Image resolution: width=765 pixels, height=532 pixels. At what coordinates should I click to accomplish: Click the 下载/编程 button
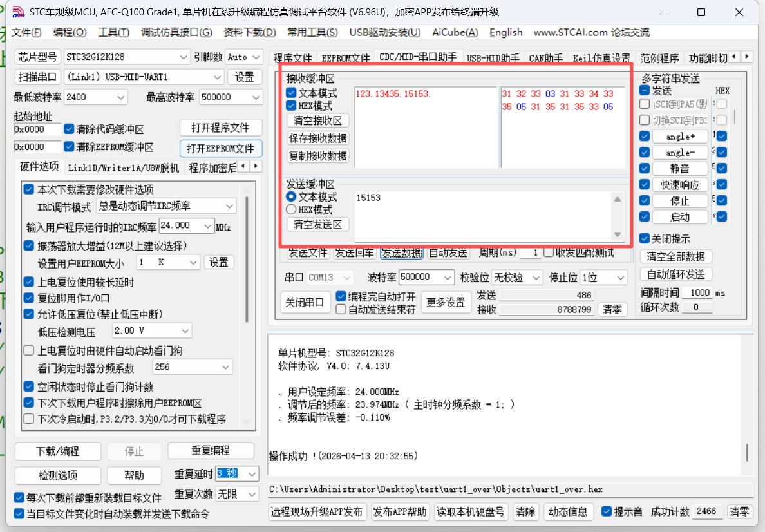57,451
